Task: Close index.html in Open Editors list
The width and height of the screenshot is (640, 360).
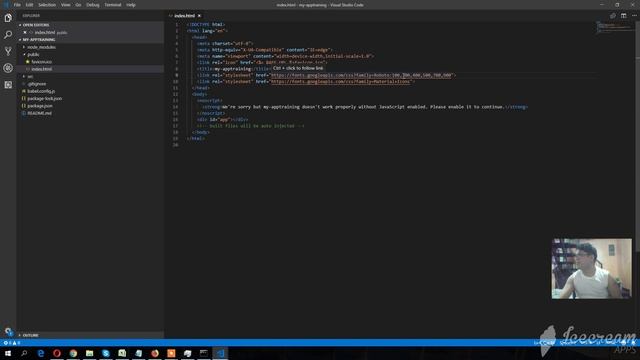Action: point(25,32)
